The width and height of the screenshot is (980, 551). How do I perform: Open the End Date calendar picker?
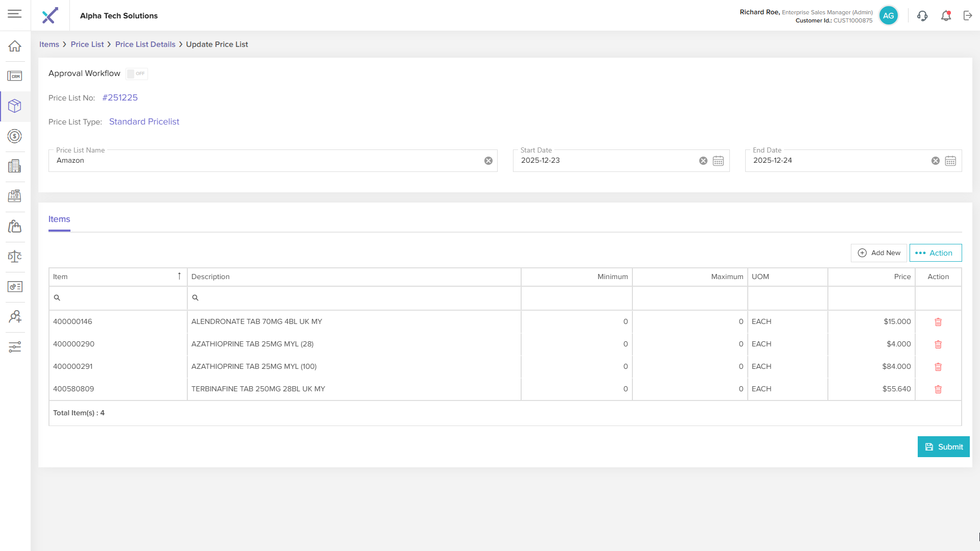coord(950,161)
